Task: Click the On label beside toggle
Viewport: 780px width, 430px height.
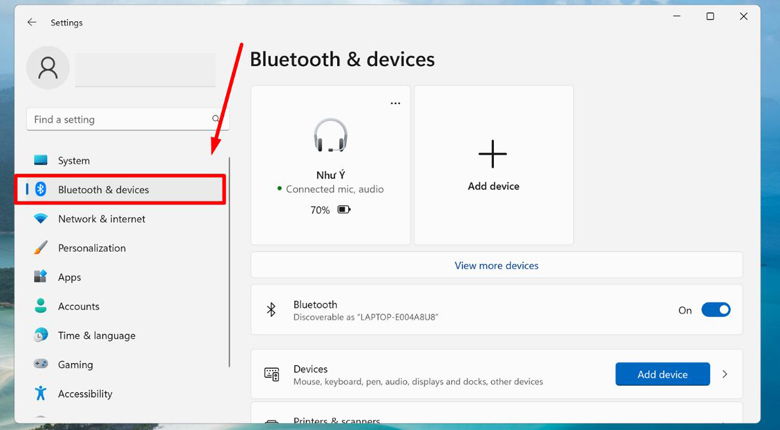Action: (x=685, y=310)
